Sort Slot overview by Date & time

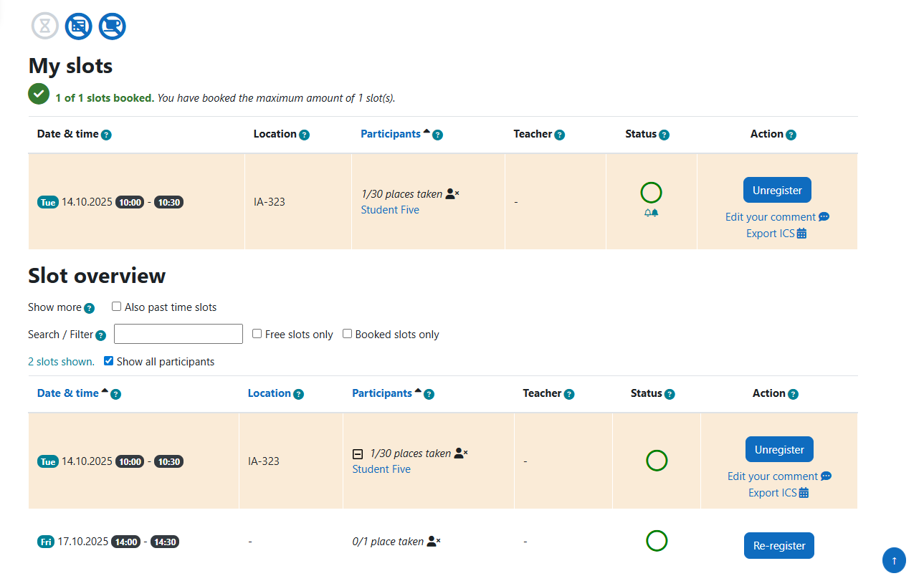pos(67,393)
